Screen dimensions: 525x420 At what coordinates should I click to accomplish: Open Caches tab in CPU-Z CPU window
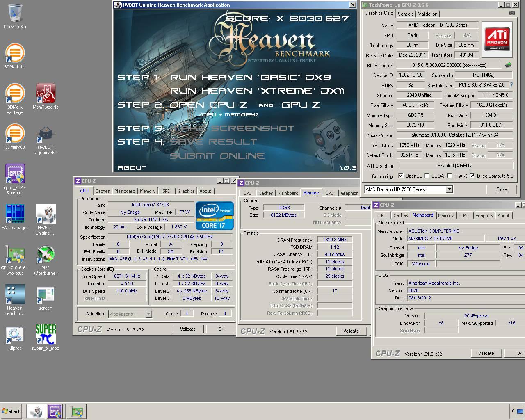[103, 191]
